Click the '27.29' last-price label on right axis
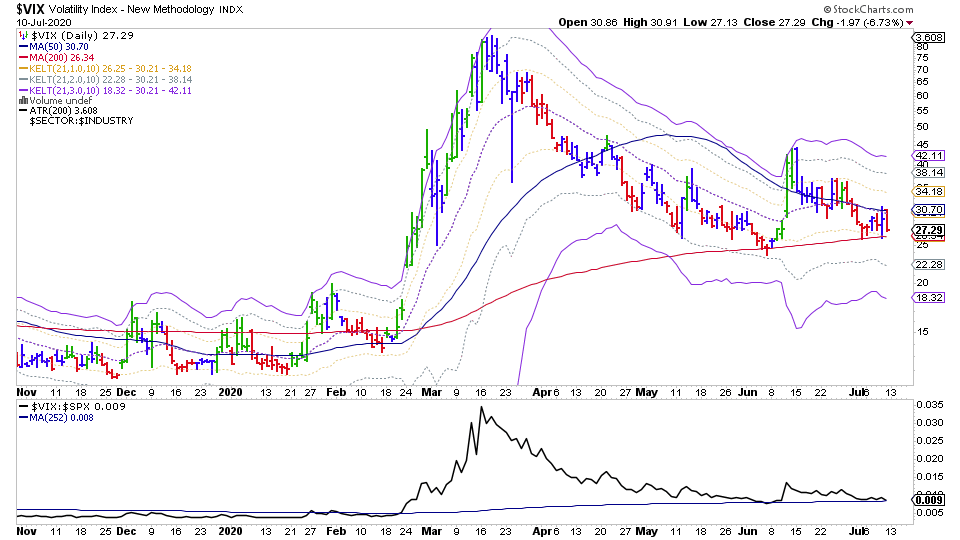Screen dimensions: 960x540 [x=929, y=230]
